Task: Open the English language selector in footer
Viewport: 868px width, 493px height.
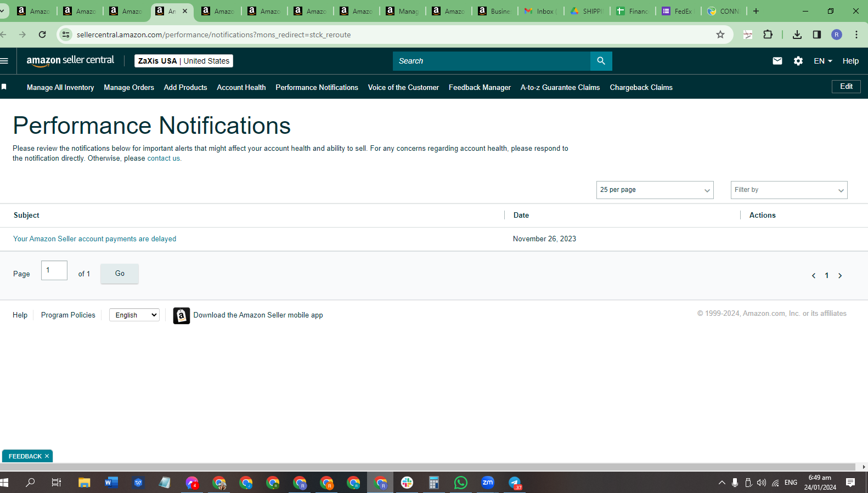Action: (134, 315)
